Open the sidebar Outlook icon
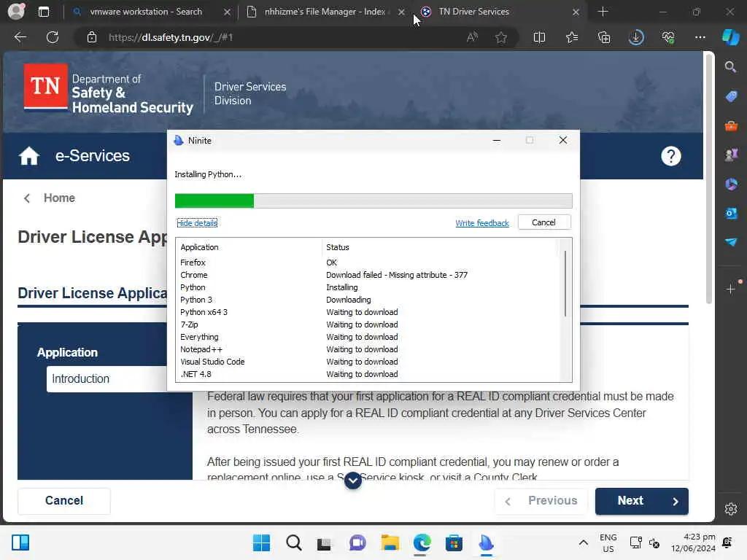 (731, 214)
